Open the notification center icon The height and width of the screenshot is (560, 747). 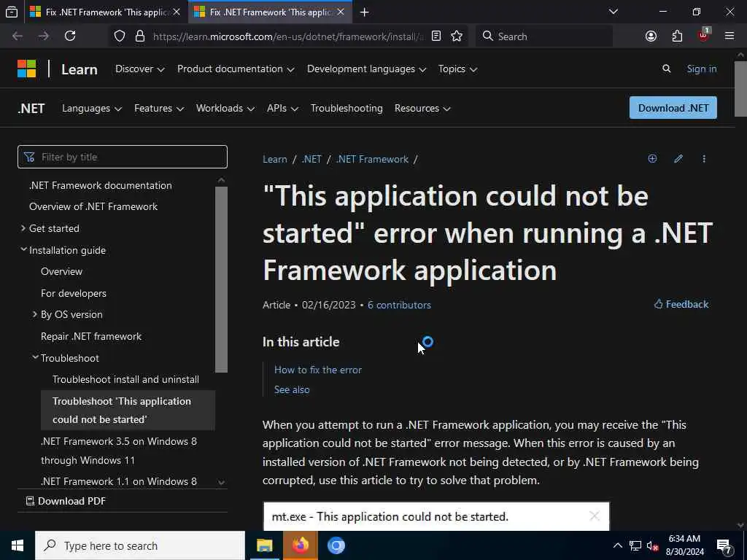[x=724, y=545]
